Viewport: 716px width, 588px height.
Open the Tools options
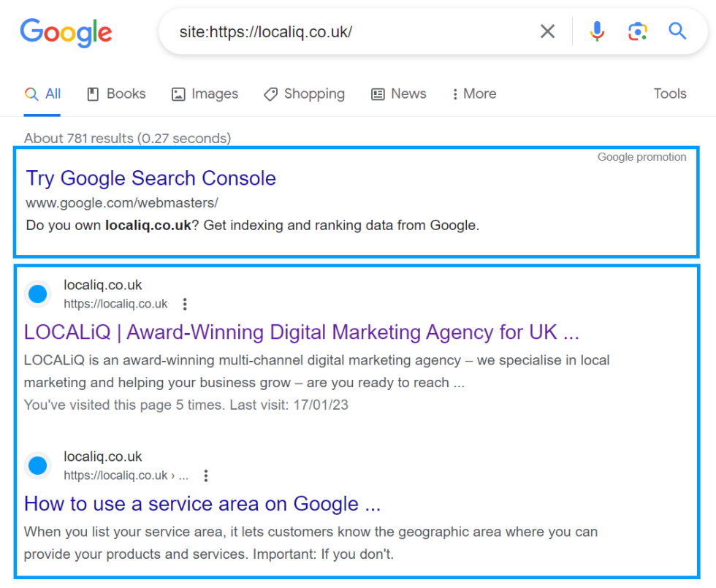(669, 93)
